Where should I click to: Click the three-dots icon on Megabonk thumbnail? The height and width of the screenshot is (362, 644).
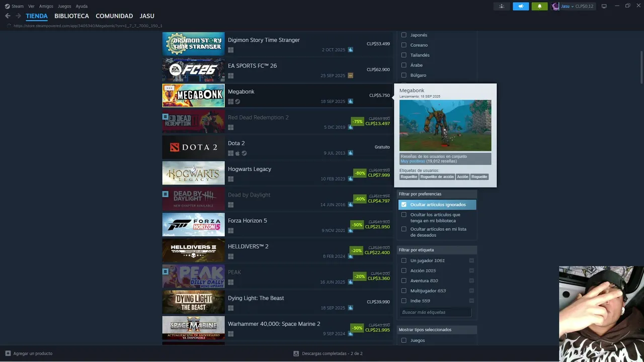pyautogui.click(x=169, y=88)
